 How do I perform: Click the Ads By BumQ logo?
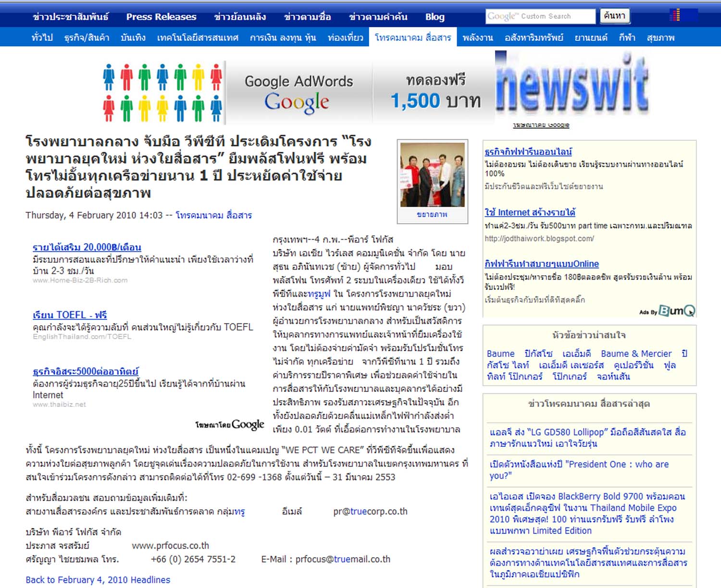coord(667,311)
